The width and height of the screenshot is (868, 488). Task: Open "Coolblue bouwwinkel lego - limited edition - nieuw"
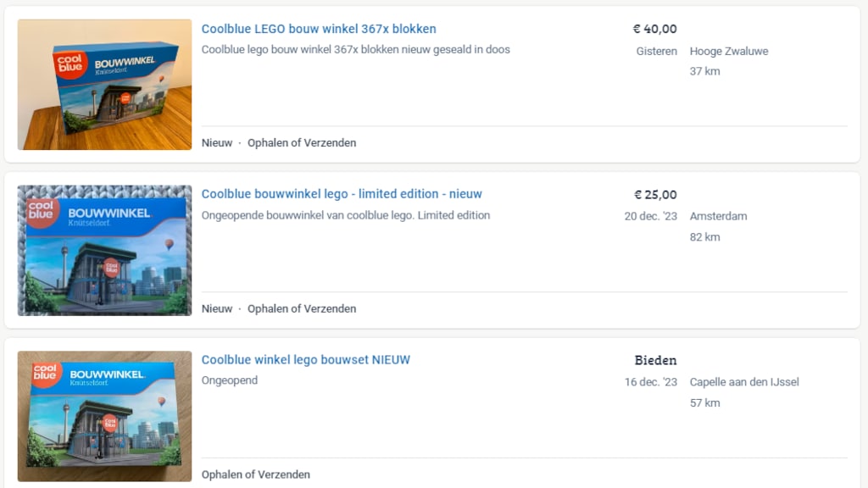(x=342, y=194)
